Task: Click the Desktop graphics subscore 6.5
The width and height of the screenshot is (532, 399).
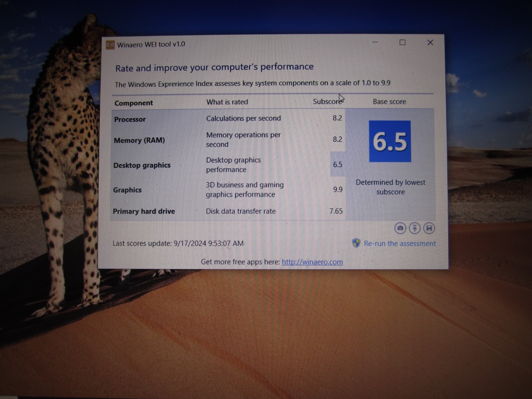Action: (337, 165)
